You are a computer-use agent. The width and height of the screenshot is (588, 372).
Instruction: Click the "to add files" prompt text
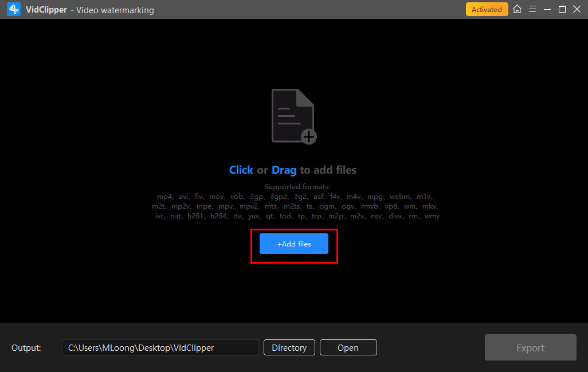click(x=328, y=170)
